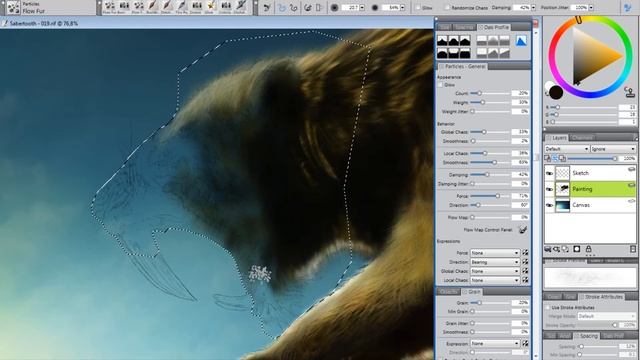Viewport: 640px width, 360px height.
Task: Open the Force expression dropdown
Action: click(x=495, y=253)
